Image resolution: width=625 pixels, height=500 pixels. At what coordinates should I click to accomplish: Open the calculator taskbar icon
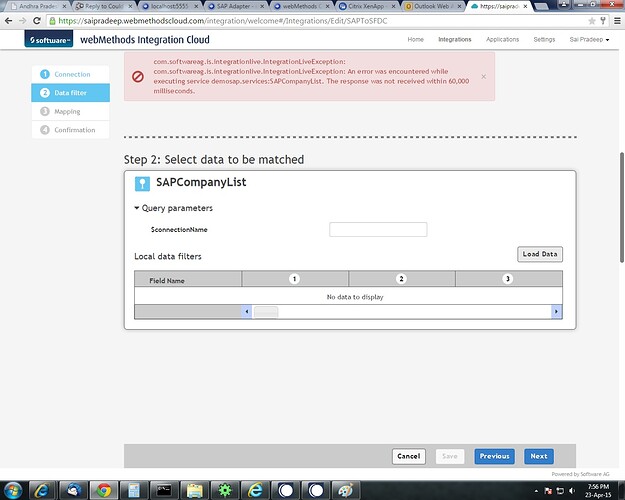134,490
